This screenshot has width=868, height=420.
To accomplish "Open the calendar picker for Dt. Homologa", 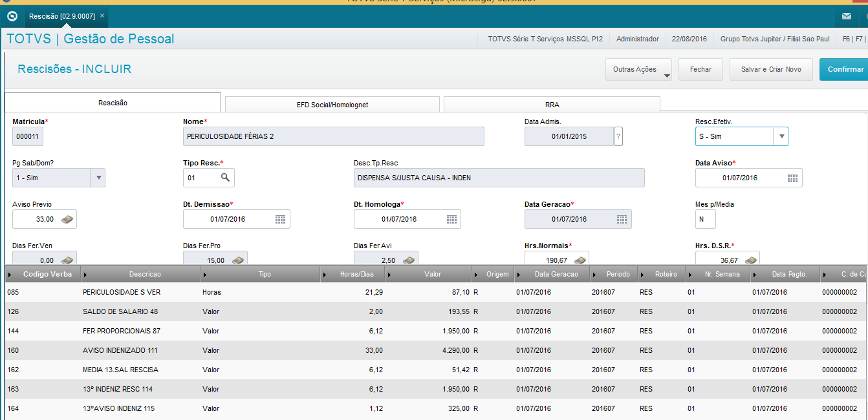I will pos(451,219).
